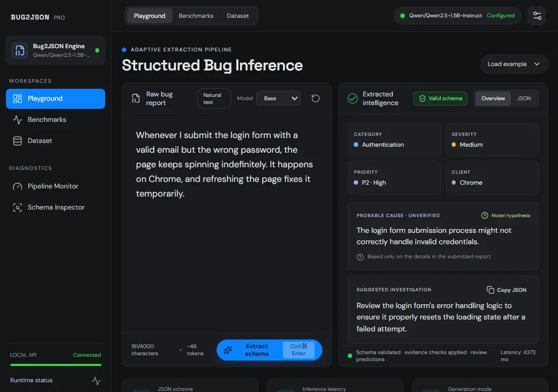Open the Model Base dropdown

click(278, 99)
